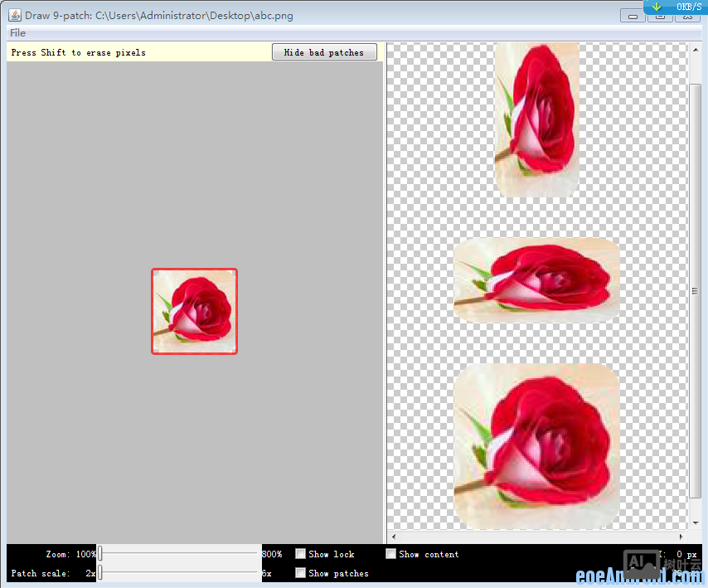
Task: Minimize the Draw 9-patch window
Action: click(633, 16)
